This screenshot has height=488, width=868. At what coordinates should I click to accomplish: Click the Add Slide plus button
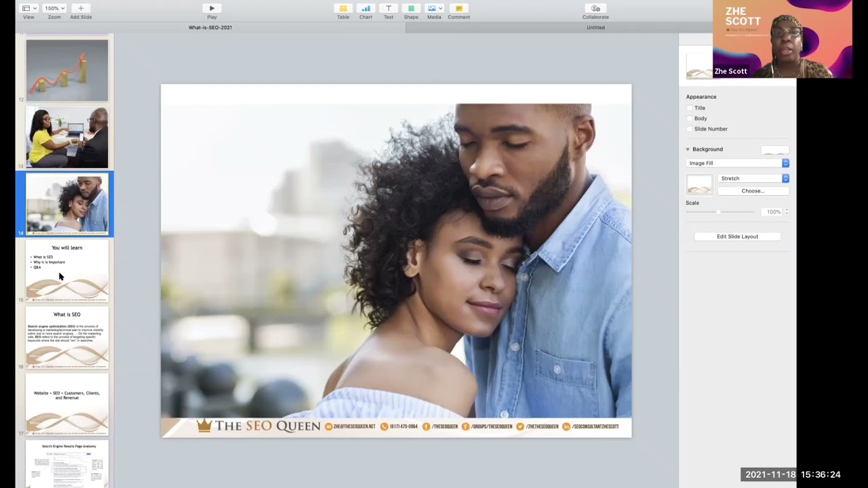81,8
